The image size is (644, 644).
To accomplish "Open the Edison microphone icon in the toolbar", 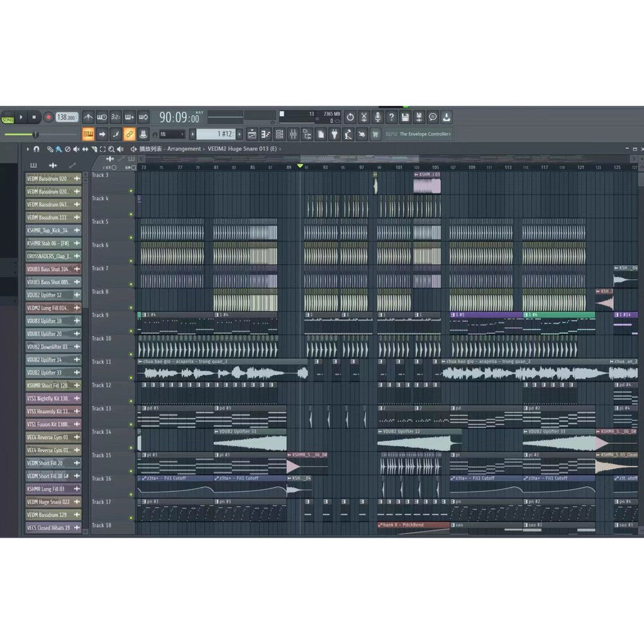I will pyautogui.click(x=377, y=116).
